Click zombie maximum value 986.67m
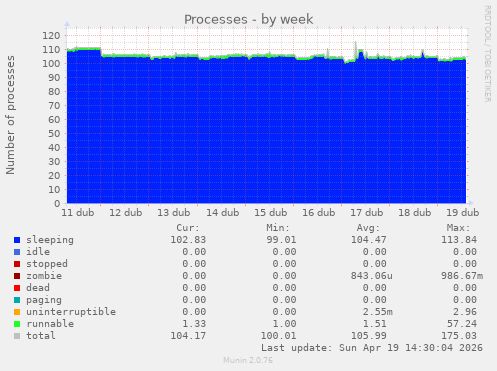The height and width of the screenshot is (371, 497). [x=462, y=276]
